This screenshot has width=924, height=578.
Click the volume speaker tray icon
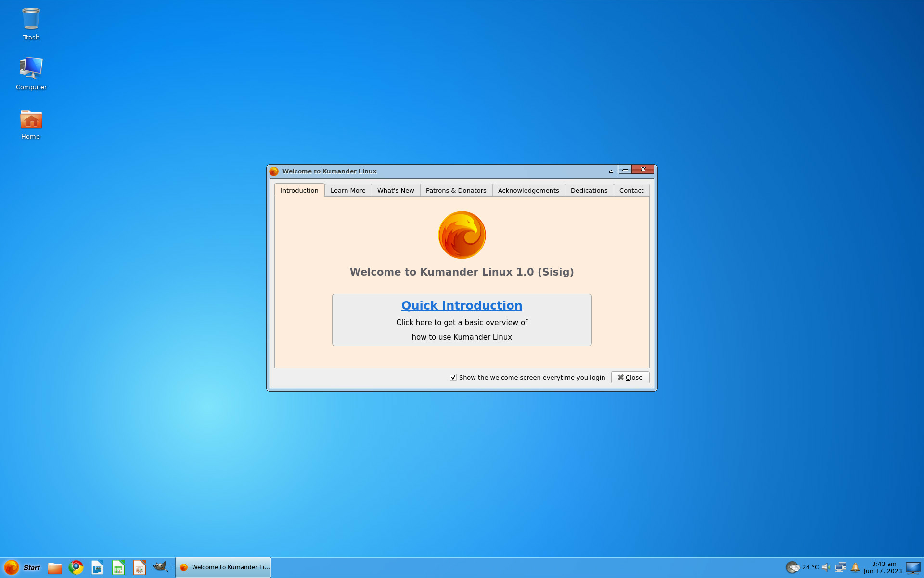[x=826, y=567]
